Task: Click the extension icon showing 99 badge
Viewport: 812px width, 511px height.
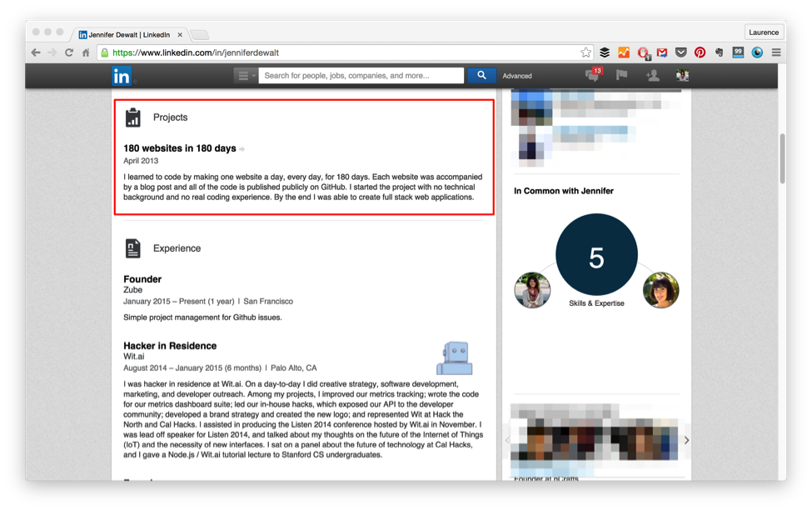Action: tap(736, 52)
